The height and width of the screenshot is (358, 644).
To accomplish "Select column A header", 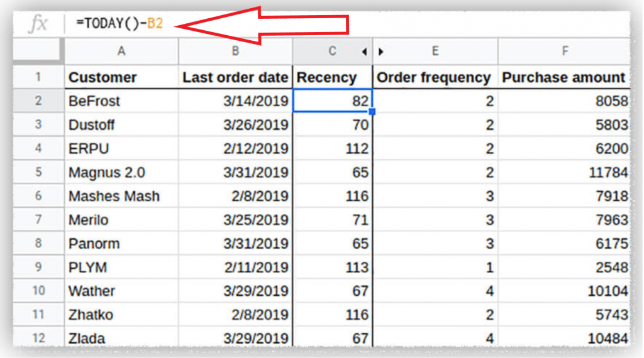I will click(x=121, y=52).
